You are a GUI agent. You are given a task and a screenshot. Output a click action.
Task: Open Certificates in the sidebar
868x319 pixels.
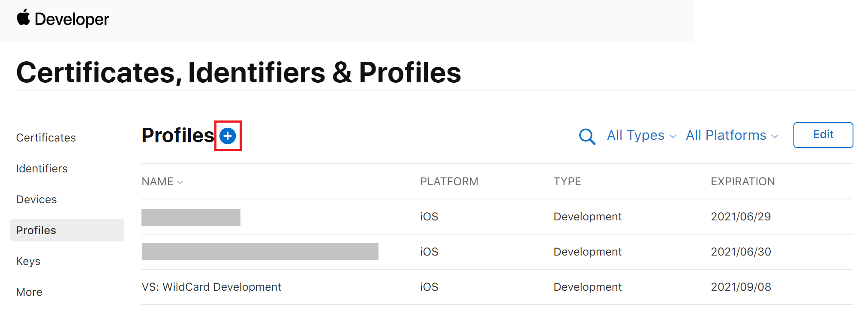click(46, 138)
